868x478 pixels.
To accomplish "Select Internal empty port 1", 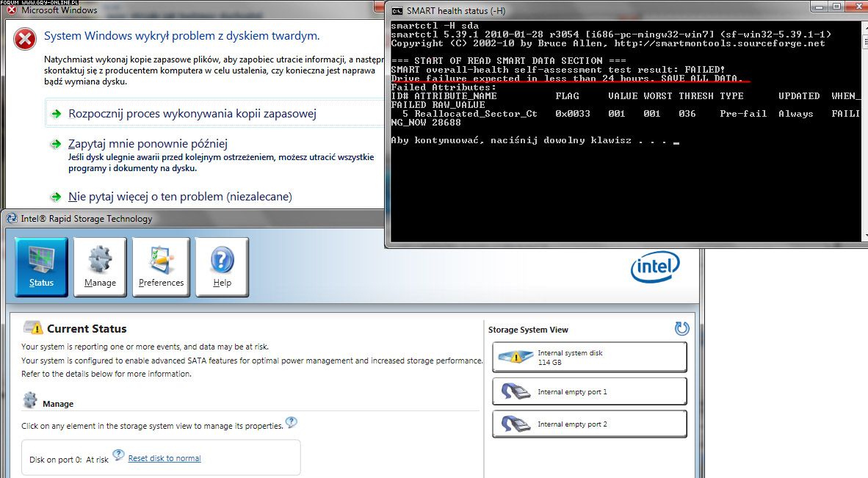I will 590,391.
